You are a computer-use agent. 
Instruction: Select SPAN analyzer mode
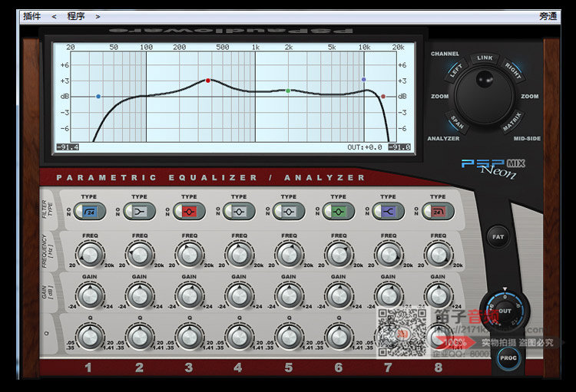click(457, 122)
